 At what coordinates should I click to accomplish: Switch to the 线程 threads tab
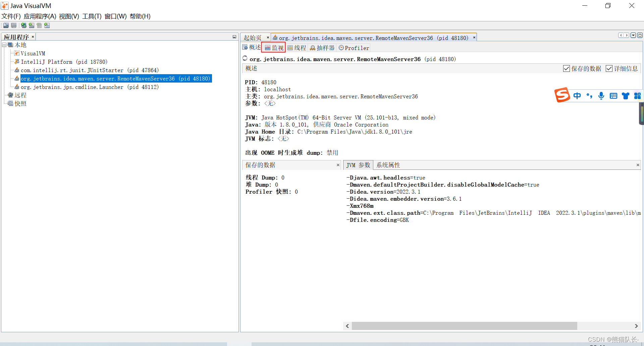click(x=297, y=48)
